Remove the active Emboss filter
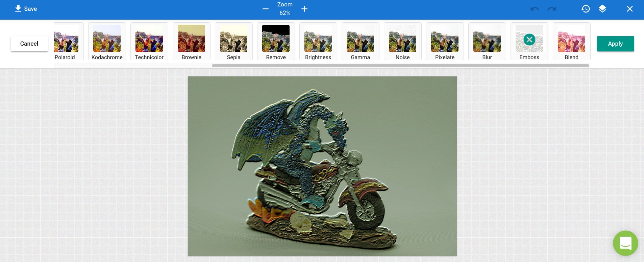The image size is (644, 262). 529,40
